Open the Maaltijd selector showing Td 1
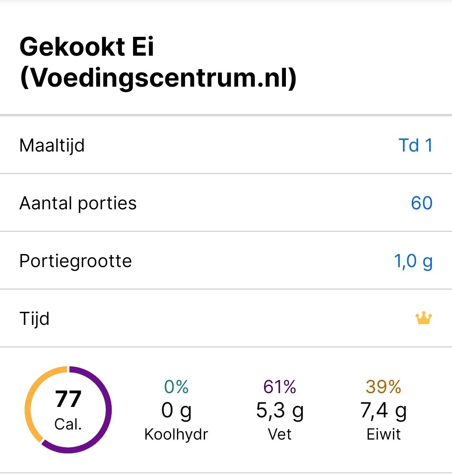The width and height of the screenshot is (452, 476). tap(415, 145)
